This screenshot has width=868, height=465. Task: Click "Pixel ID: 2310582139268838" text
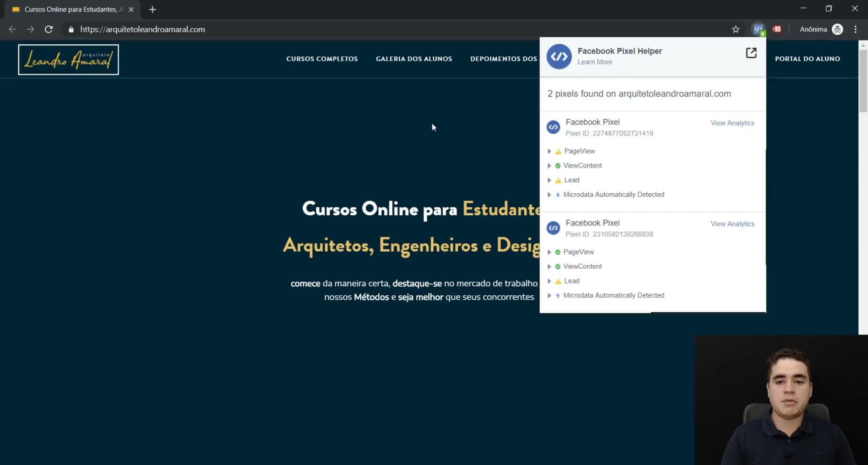pyautogui.click(x=609, y=234)
